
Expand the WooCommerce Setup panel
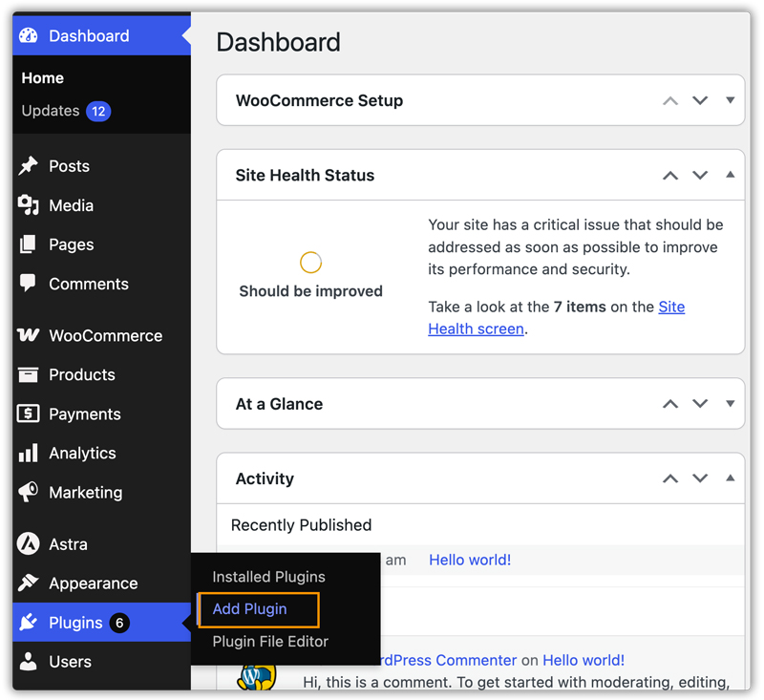tap(730, 100)
